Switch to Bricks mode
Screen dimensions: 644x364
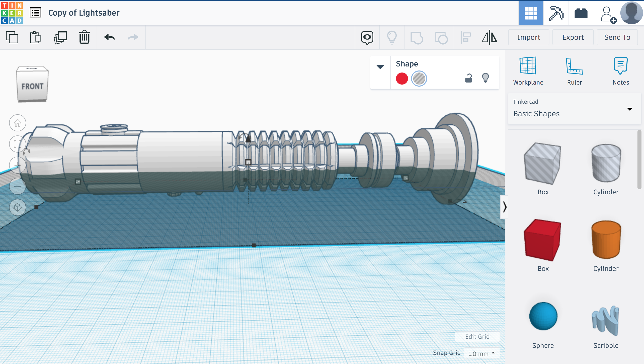(581, 13)
